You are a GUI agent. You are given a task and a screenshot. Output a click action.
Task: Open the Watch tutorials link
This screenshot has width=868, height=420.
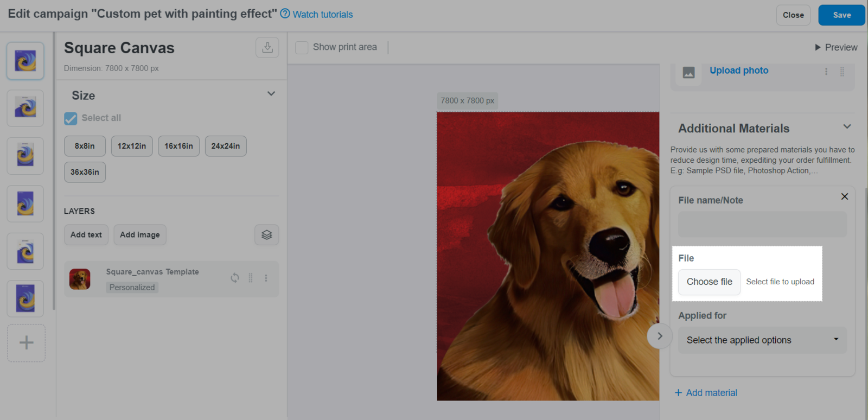pos(323,15)
